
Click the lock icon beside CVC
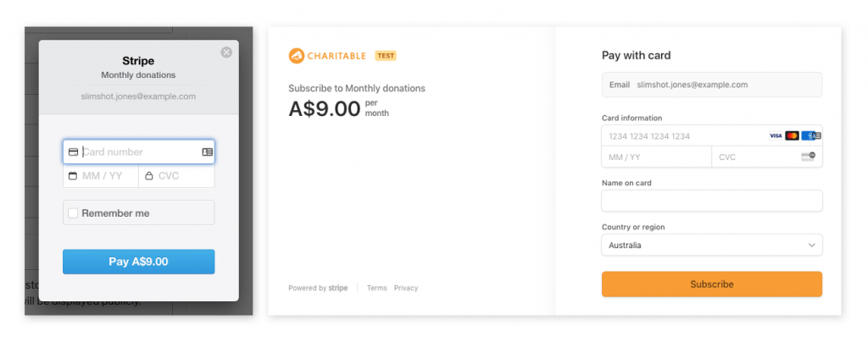pos(148,176)
